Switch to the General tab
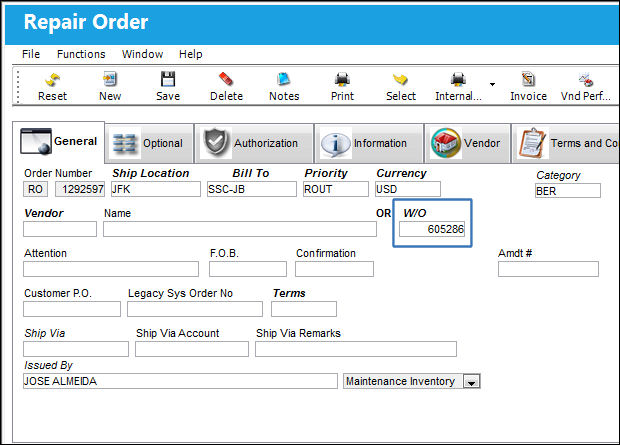Image resolution: width=620 pixels, height=445 pixels. click(x=59, y=142)
